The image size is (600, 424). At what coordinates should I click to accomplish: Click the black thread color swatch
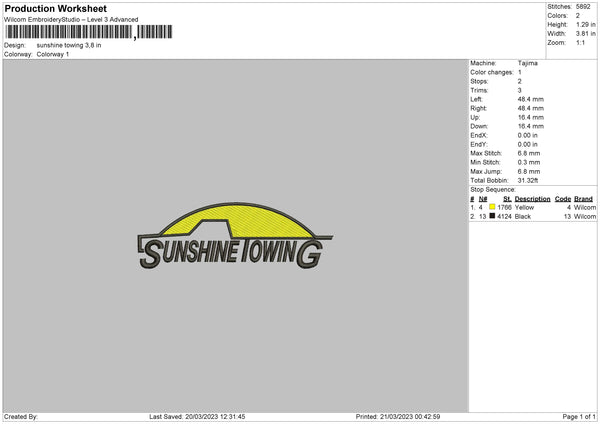pyautogui.click(x=492, y=216)
